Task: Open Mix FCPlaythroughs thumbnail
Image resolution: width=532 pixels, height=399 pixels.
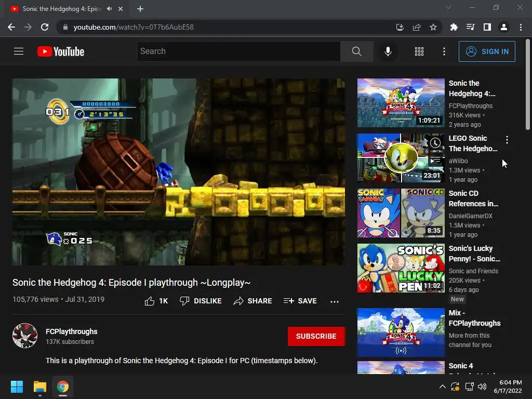Action: pyautogui.click(x=401, y=332)
